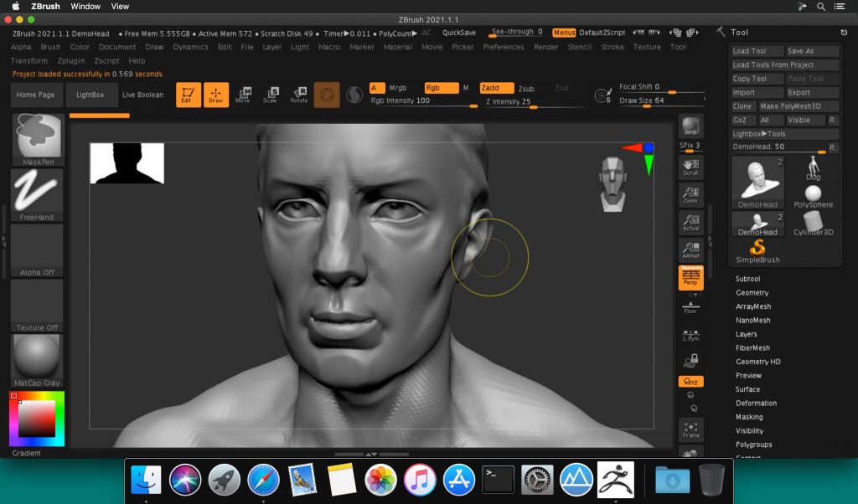Screen dimensions: 858x504
Task: Click Save As in the Tool palette
Action: 811,50
